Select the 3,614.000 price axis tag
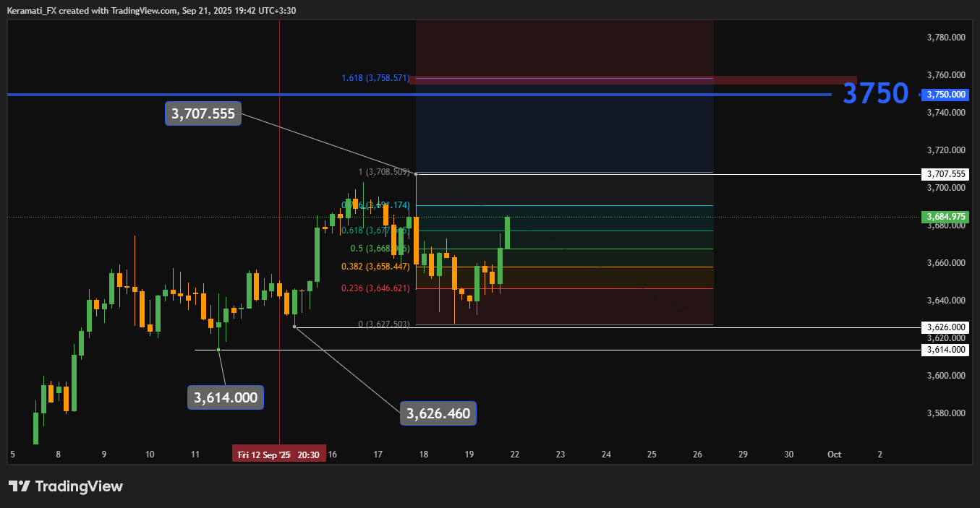Image resolution: width=980 pixels, height=508 pixels. pos(945,350)
